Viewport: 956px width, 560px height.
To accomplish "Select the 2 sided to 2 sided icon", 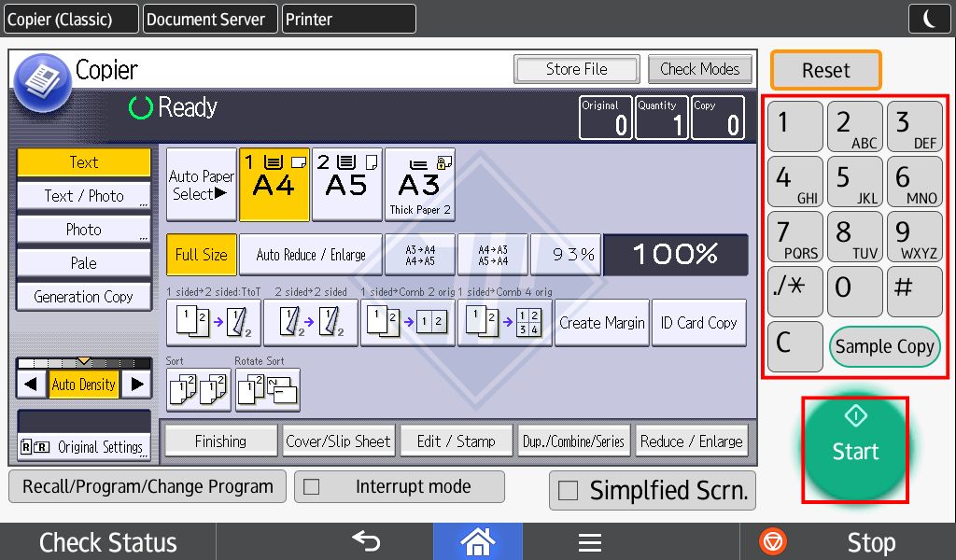I will (310, 323).
